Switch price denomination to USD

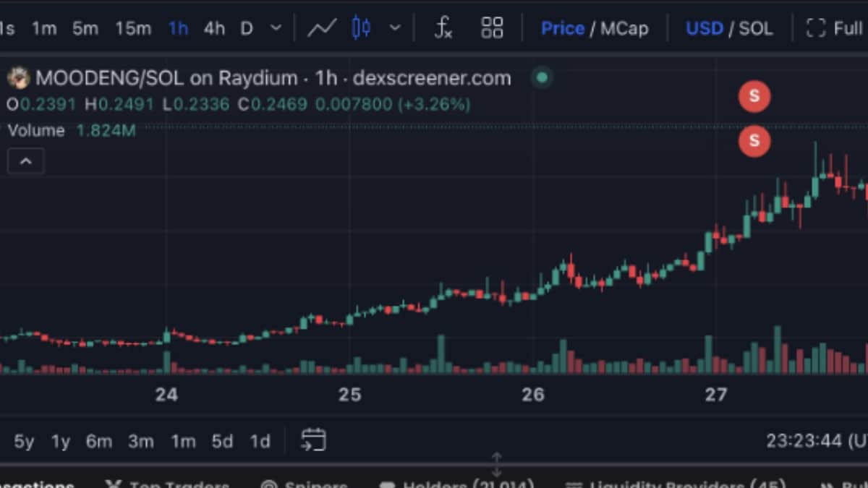click(704, 28)
